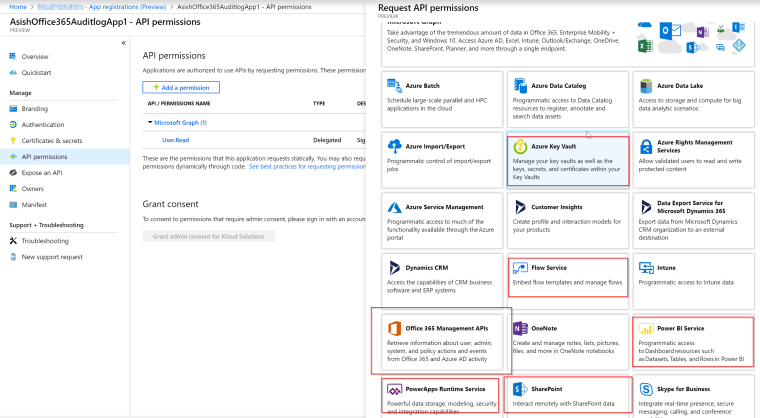This screenshot has width=760, height=418.
Task: Click the Overview sidebar icon
Action: point(13,56)
